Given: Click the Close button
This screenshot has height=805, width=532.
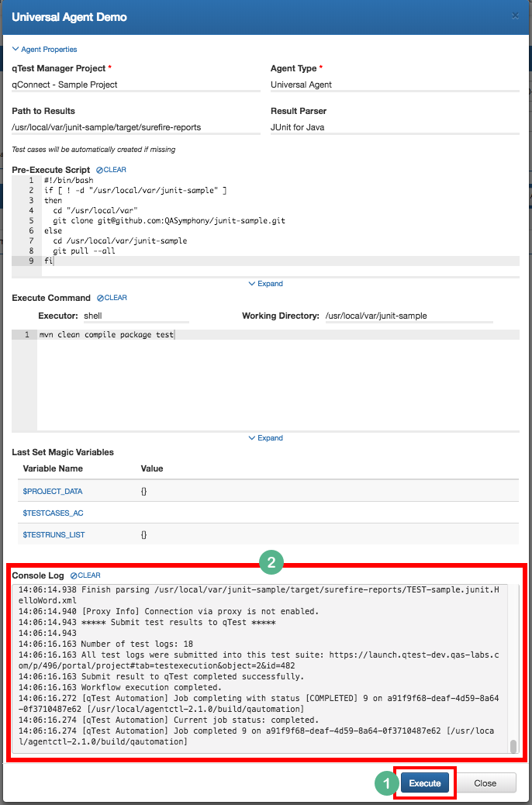Looking at the screenshot, I should tap(485, 783).
